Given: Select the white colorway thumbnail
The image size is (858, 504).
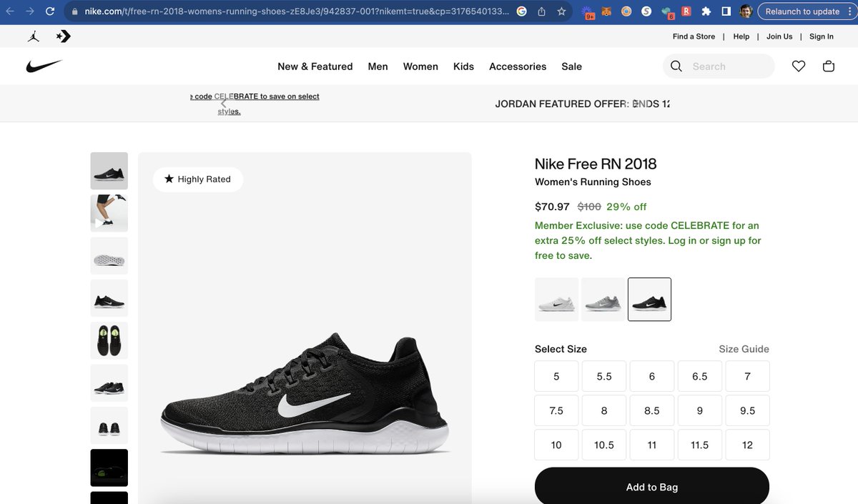Looking at the screenshot, I should [x=556, y=300].
